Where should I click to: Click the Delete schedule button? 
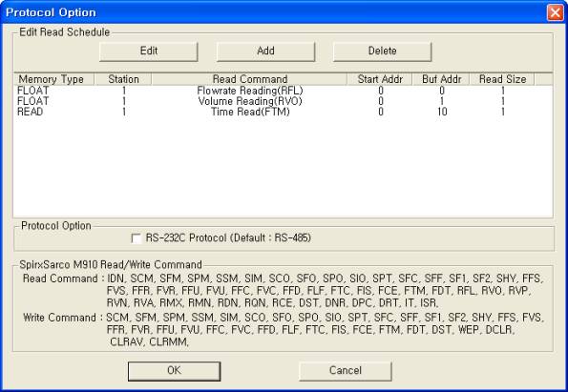pyautogui.click(x=382, y=52)
